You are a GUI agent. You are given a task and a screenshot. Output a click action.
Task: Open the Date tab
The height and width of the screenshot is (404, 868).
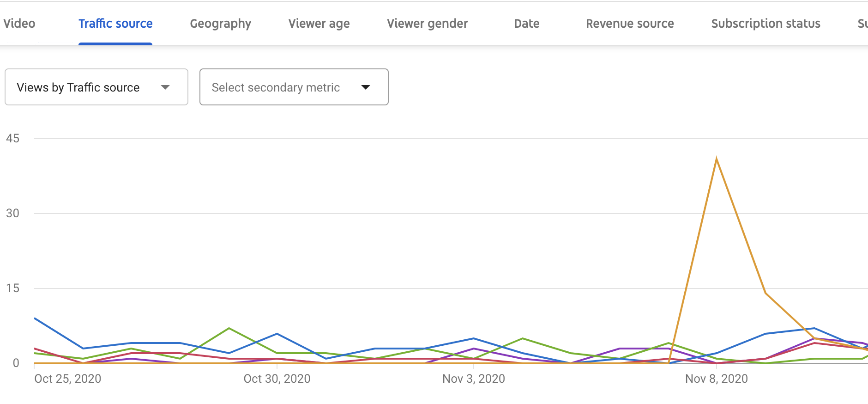click(x=527, y=24)
